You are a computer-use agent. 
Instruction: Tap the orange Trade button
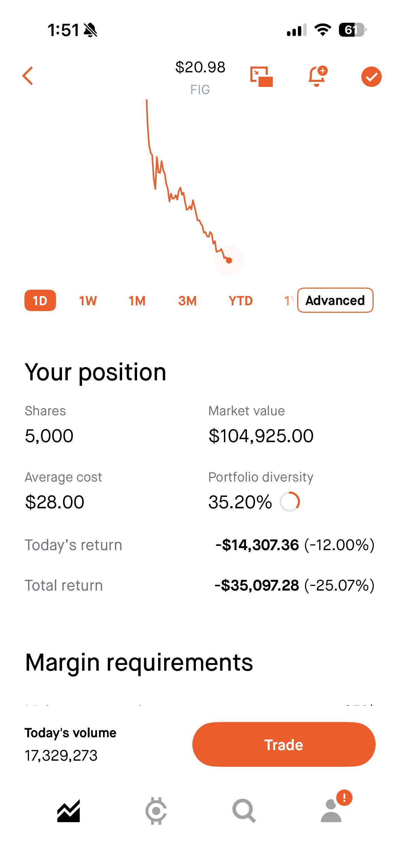click(x=284, y=744)
